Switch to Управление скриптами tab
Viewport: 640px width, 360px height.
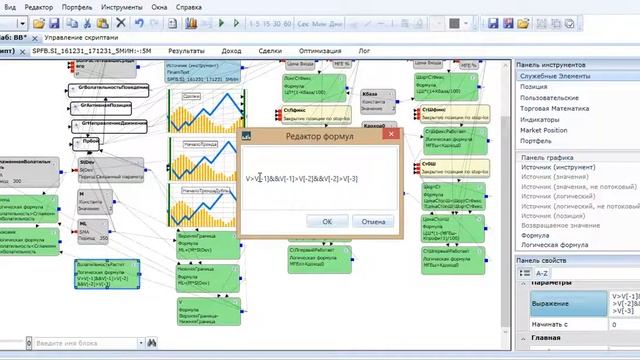(81, 38)
